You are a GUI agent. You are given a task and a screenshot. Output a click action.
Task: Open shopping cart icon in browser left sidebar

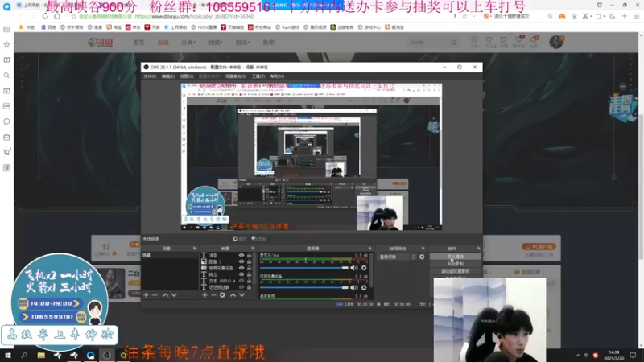[6, 152]
